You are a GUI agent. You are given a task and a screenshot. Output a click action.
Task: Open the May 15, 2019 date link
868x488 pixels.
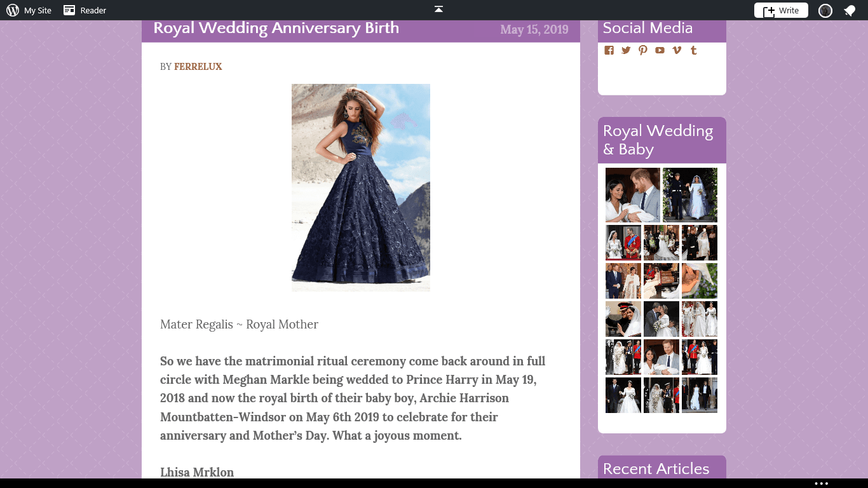[534, 30]
